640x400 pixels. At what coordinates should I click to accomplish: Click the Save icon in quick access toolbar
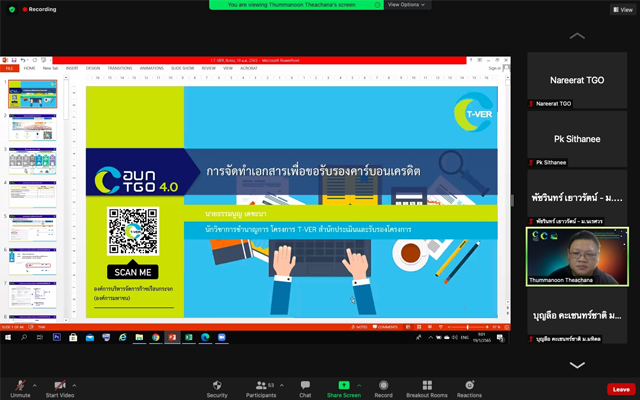coord(14,60)
